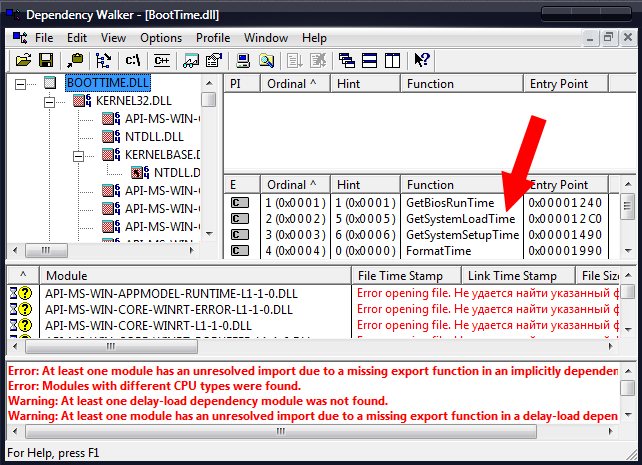
Task: Collapse the KERNEL32.DLL tree node
Action: [x=49, y=102]
